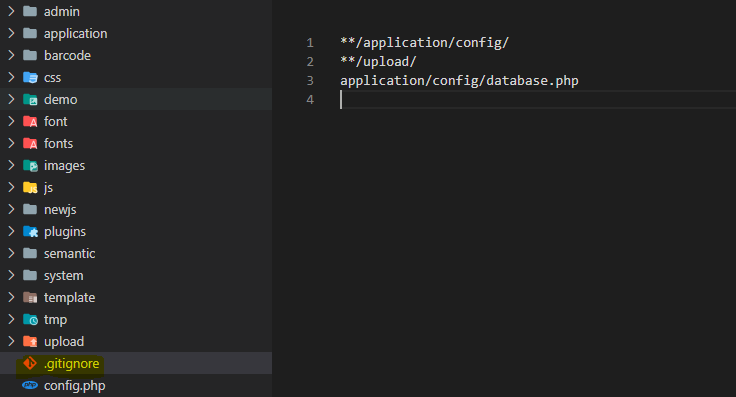
Task: Click the images folder icon
Action: pyautogui.click(x=30, y=165)
